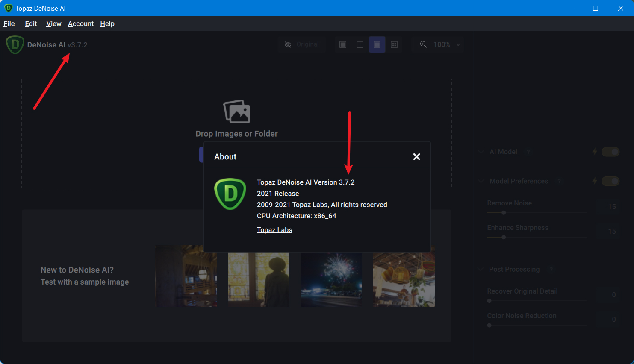Click 'Topaz DeNoise AI Version 3.7.2' text
The height and width of the screenshot is (364, 634).
click(x=306, y=182)
